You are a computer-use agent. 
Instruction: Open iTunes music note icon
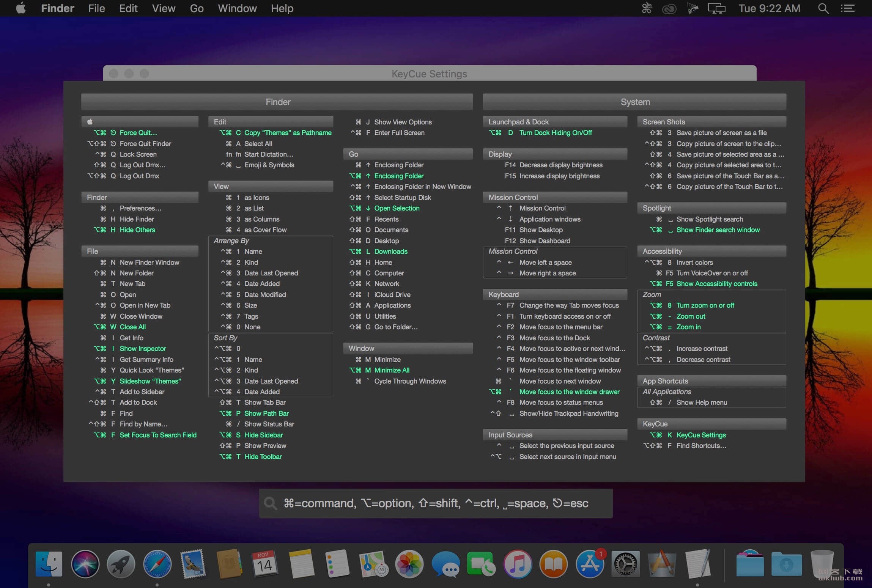[x=518, y=564]
